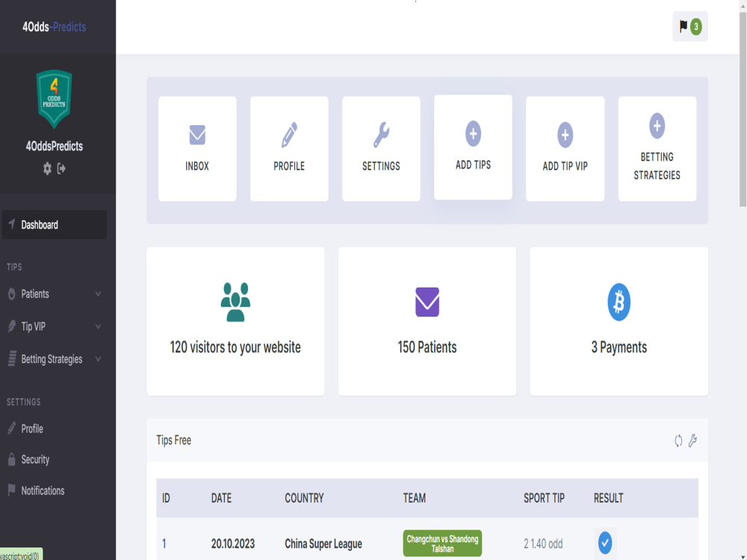The image size is (747, 560).
Task: Click the flag icon beside Notifications
Action: pos(12,490)
